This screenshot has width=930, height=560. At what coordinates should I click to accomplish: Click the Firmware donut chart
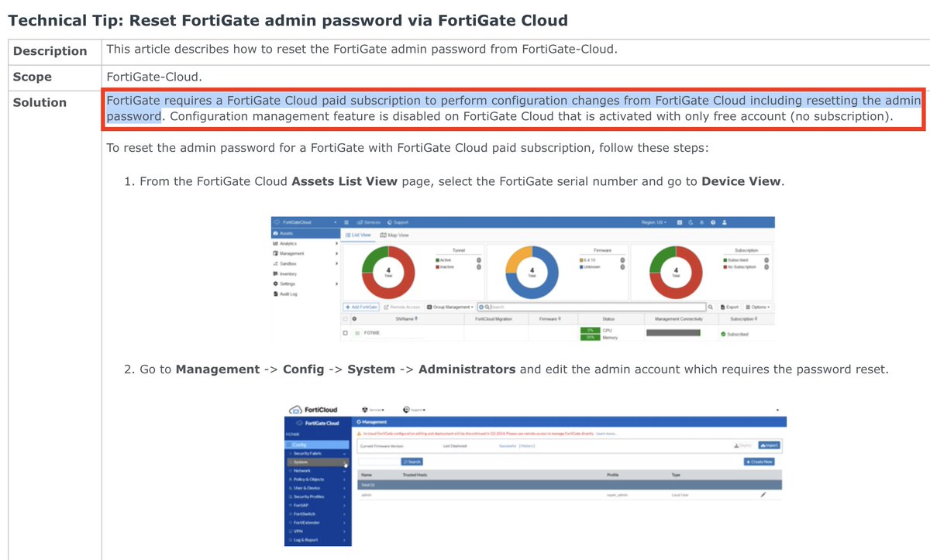click(x=532, y=273)
